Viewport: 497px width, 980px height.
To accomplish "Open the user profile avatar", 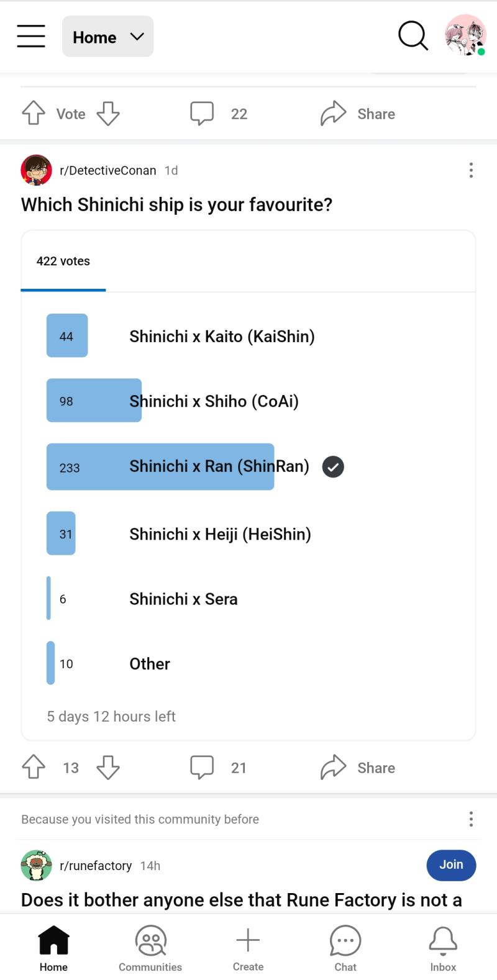I will [465, 35].
